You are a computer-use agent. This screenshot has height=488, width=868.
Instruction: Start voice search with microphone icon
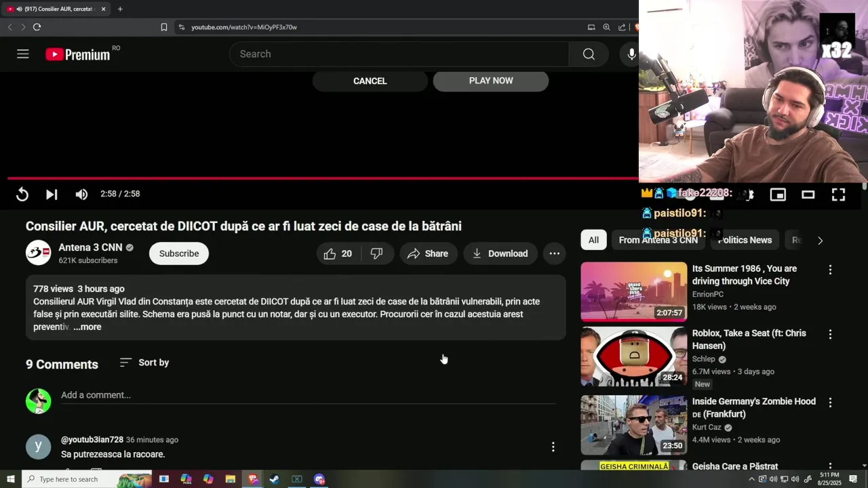click(631, 54)
